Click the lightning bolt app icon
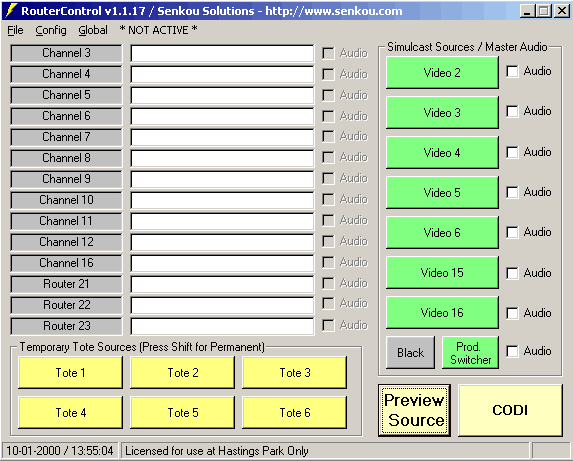Screen dimensions: 573x461 (x=11, y=11)
